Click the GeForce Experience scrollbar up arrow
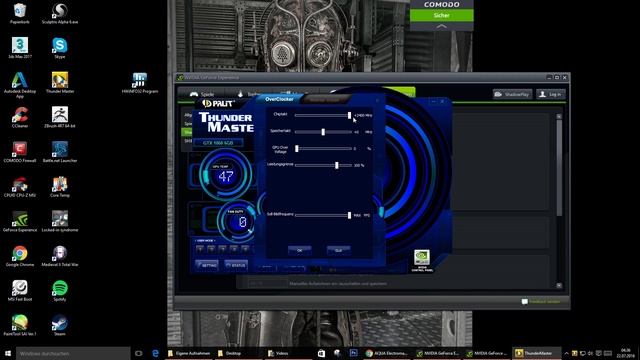The height and width of the screenshot is (360, 640). click(x=559, y=116)
